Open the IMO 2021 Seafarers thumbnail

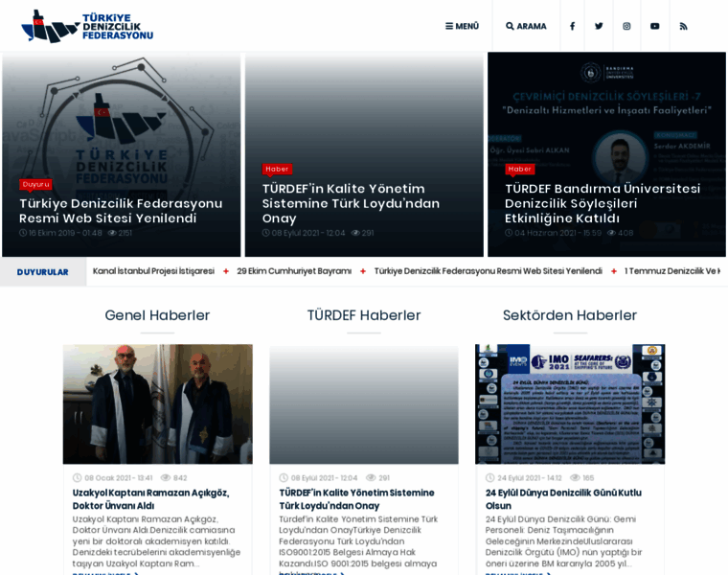[570, 404]
